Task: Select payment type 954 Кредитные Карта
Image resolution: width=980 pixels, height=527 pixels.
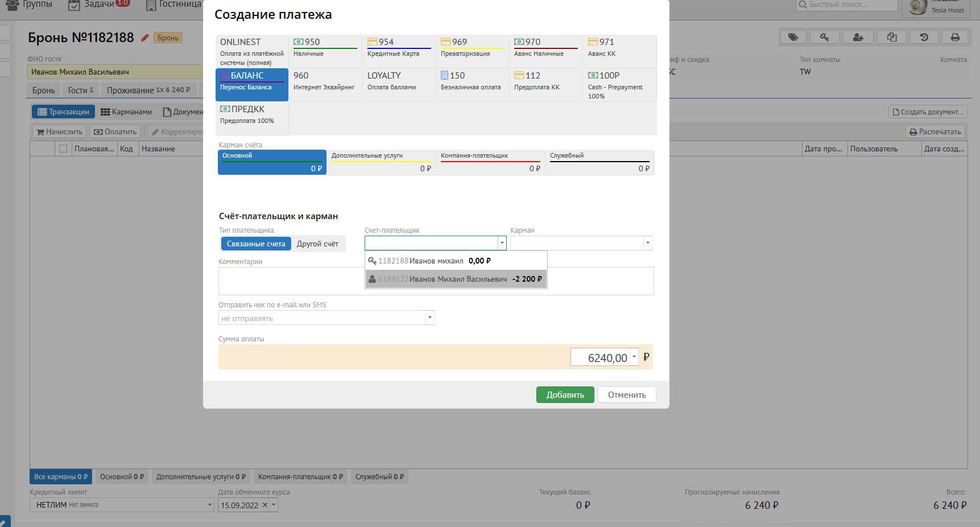Action: pyautogui.click(x=398, y=48)
